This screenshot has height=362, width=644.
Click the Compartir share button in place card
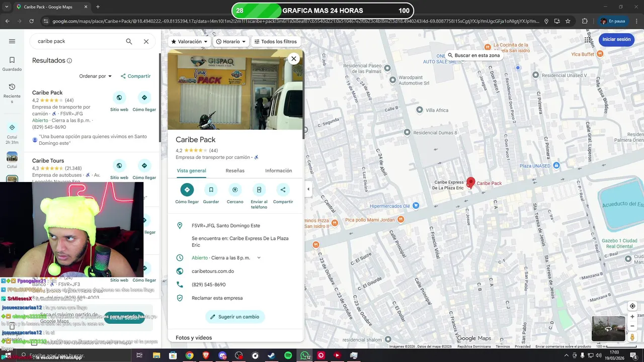click(283, 194)
